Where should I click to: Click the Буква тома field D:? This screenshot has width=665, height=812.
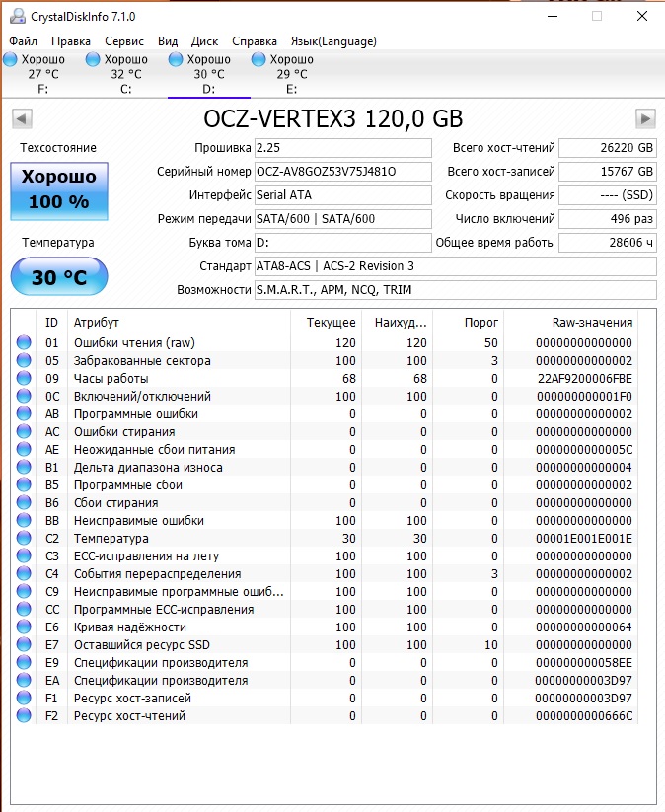[342, 243]
